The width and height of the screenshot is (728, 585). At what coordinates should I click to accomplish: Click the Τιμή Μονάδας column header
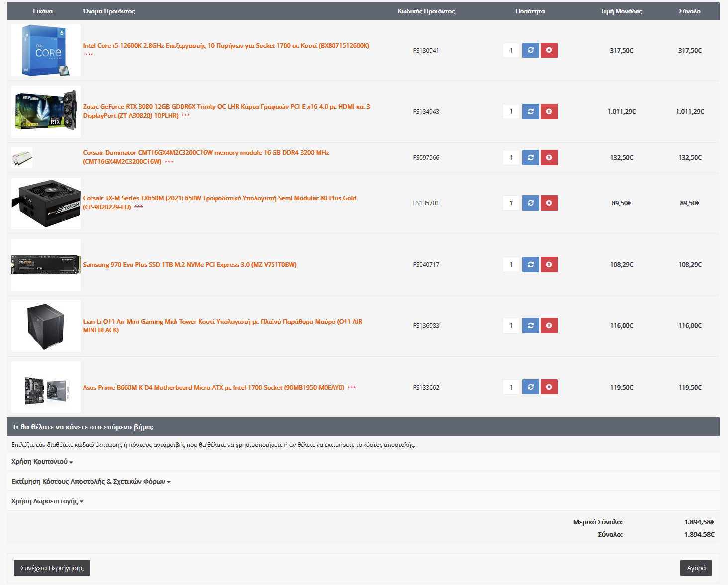621,11
